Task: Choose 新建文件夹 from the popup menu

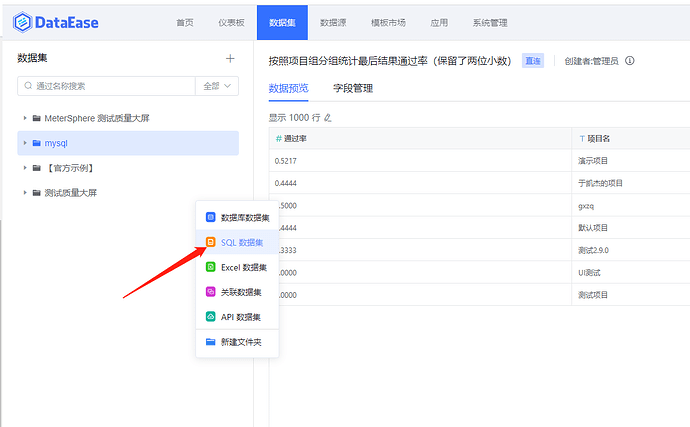Action: (237, 342)
